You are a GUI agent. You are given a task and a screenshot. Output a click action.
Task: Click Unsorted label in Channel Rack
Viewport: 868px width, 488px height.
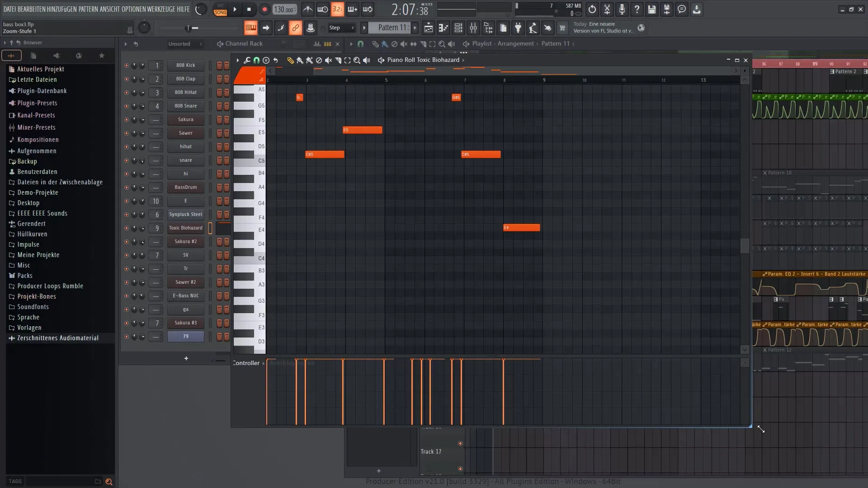[x=178, y=43]
